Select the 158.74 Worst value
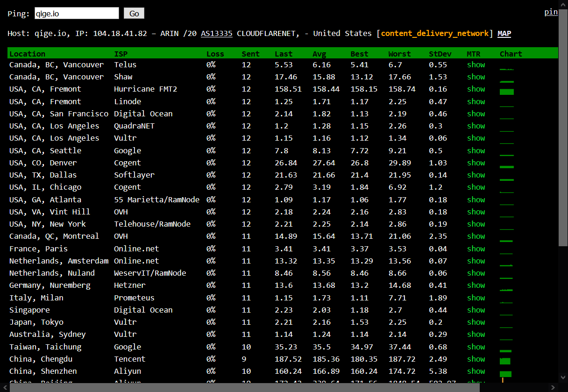568x392 pixels. click(x=402, y=89)
